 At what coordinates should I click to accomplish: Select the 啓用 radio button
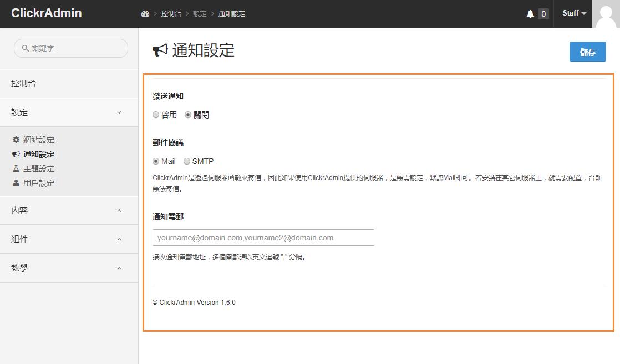(156, 115)
